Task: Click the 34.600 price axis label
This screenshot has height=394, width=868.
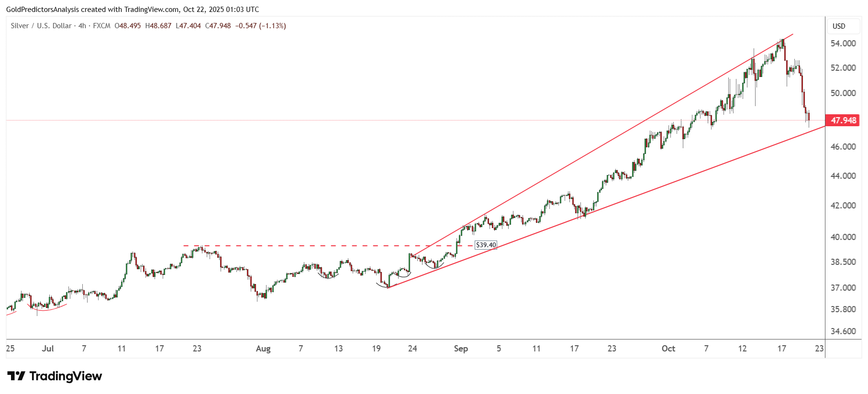Action: (x=843, y=331)
